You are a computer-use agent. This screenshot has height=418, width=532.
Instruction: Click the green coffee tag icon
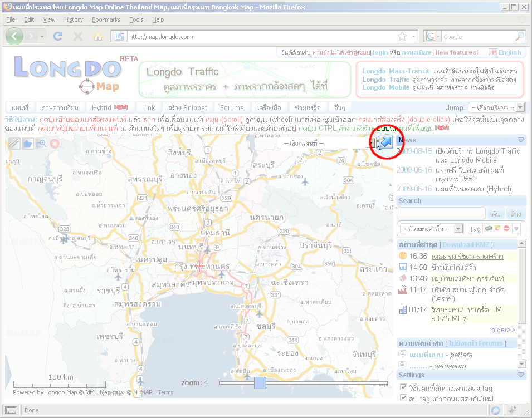tap(497, 229)
